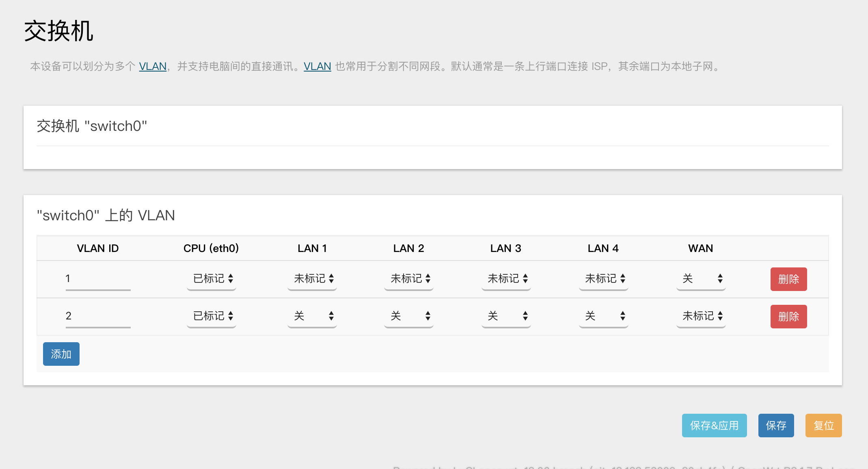The height and width of the screenshot is (469, 868).
Task: Click the WAN column header
Action: click(701, 248)
